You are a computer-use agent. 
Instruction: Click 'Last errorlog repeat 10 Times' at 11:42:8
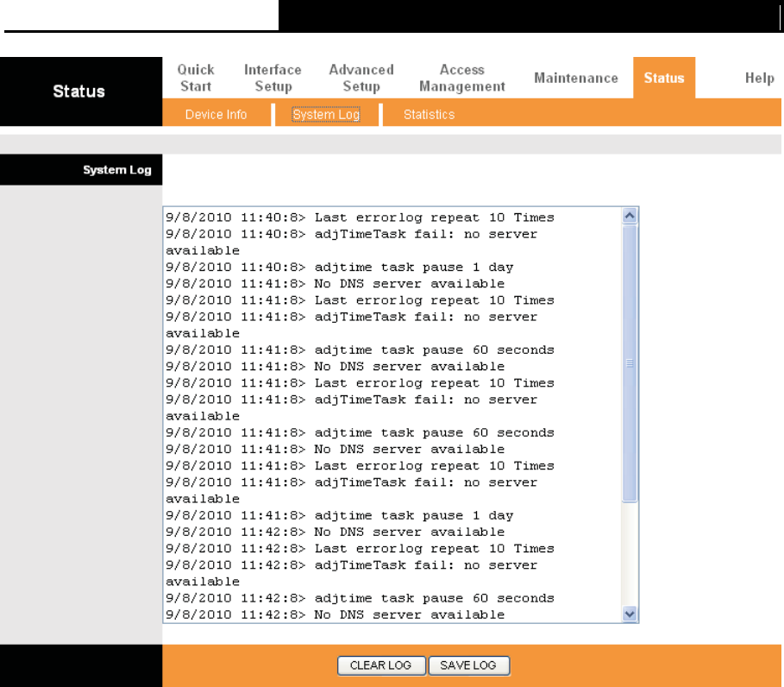434,549
